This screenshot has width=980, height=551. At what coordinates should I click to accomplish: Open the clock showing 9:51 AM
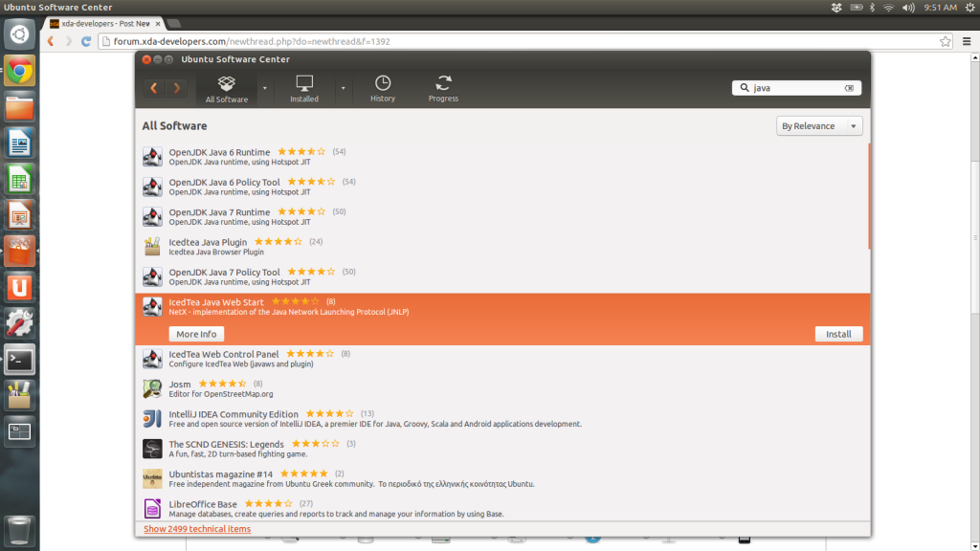point(941,8)
